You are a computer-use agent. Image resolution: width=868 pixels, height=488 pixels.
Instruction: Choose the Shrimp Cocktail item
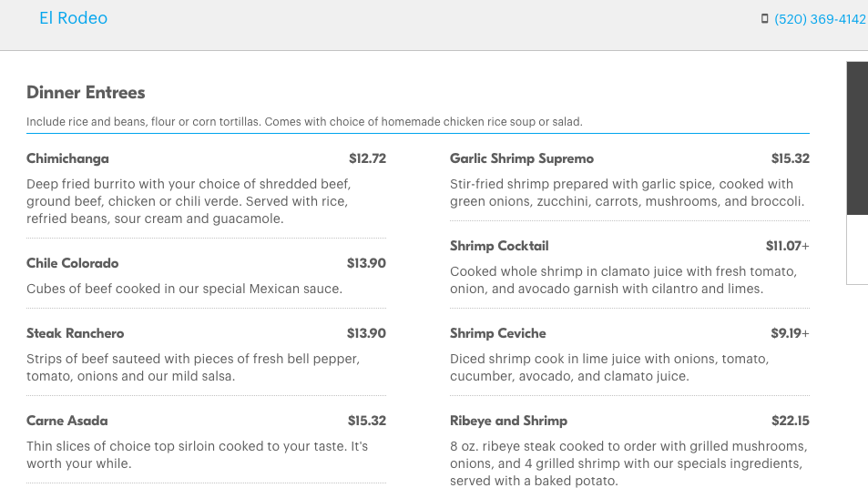(x=499, y=246)
